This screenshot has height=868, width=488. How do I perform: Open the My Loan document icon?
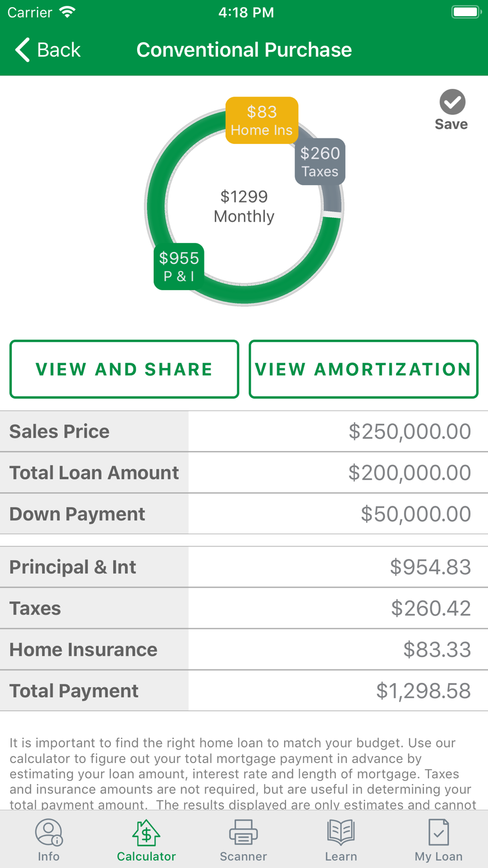click(438, 832)
